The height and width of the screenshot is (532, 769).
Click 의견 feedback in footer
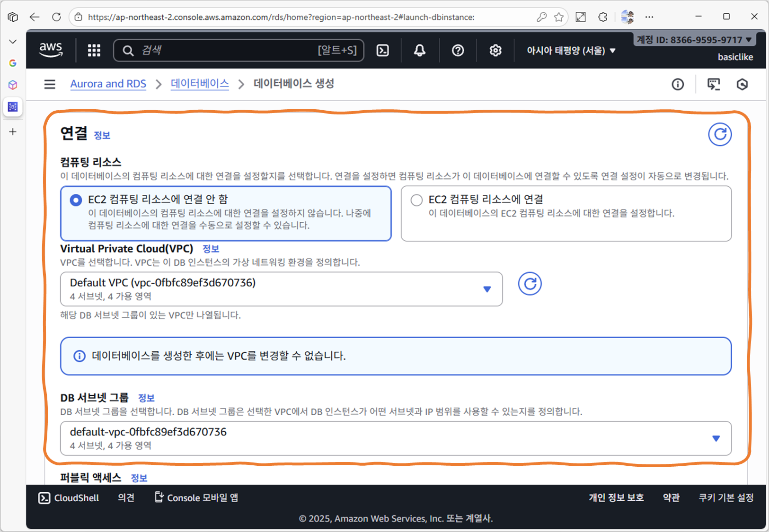(126, 498)
